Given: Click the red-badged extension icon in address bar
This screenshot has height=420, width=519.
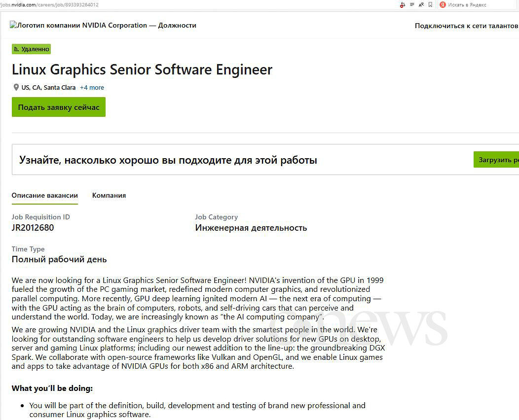Looking at the screenshot, I should click(403, 4).
